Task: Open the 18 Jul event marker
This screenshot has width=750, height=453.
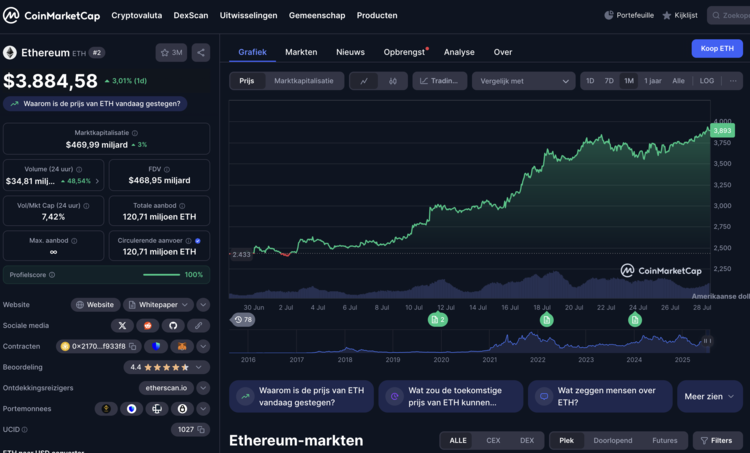Action: tap(546, 320)
